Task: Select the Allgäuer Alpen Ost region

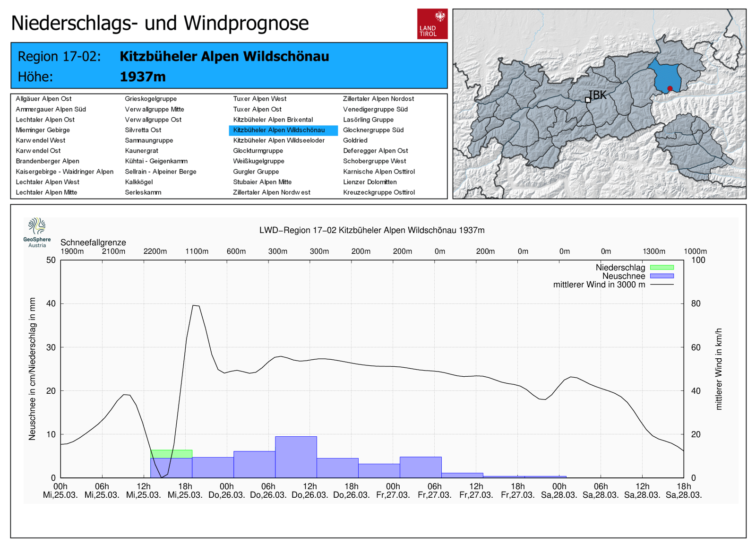Action: 43,99
